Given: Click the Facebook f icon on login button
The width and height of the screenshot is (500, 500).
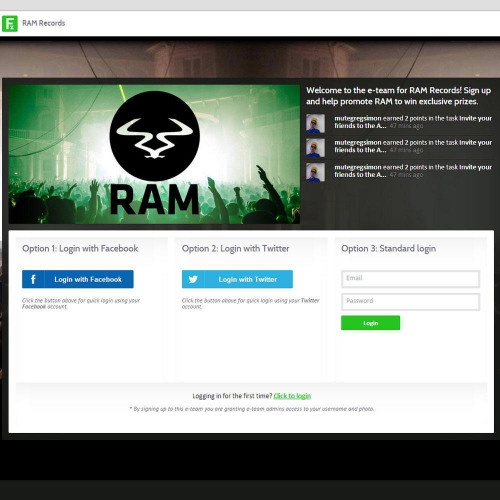Looking at the screenshot, I should (33, 279).
